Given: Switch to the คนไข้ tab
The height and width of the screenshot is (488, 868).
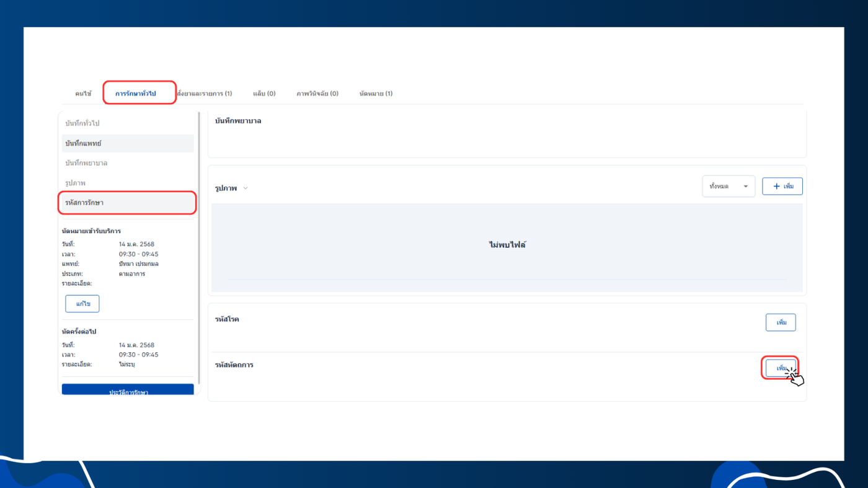Looking at the screenshot, I should point(83,94).
